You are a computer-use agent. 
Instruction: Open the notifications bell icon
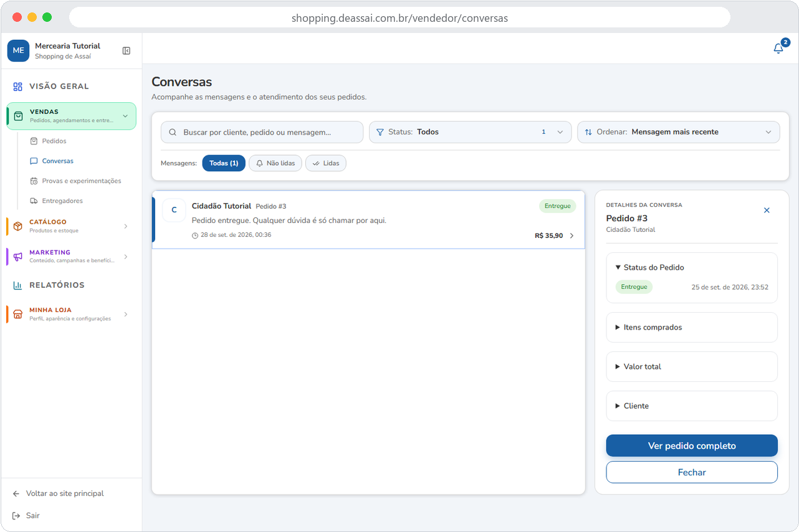pyautogui.click(x=778, y=49)
